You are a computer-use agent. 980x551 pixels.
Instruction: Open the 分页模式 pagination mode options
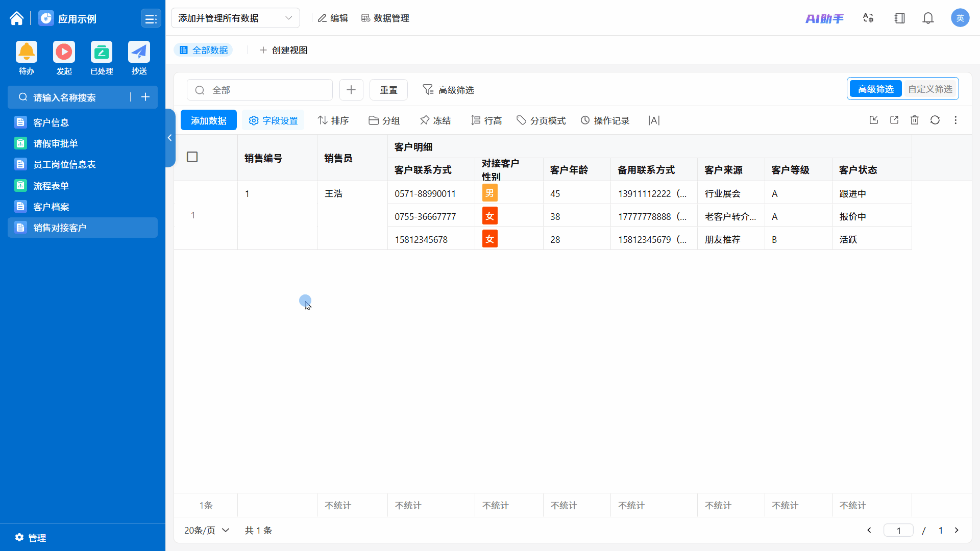pyautogui.click(x=541, y=120)
